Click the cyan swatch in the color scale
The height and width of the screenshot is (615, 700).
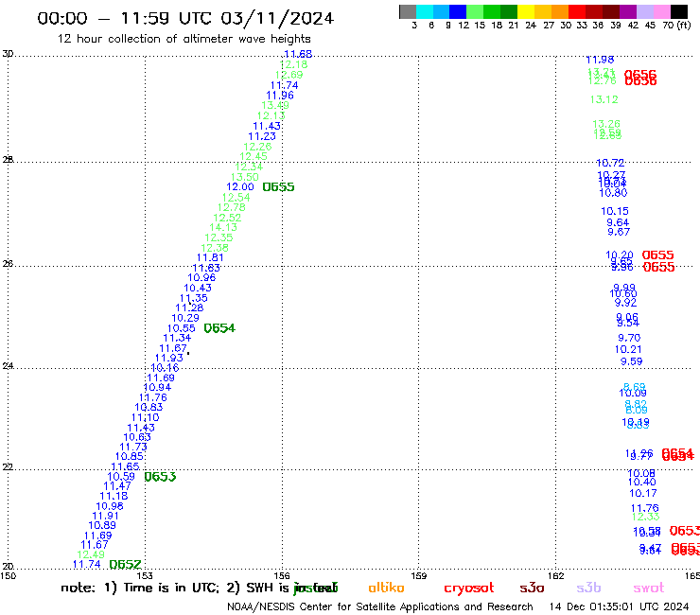[425, 11]
